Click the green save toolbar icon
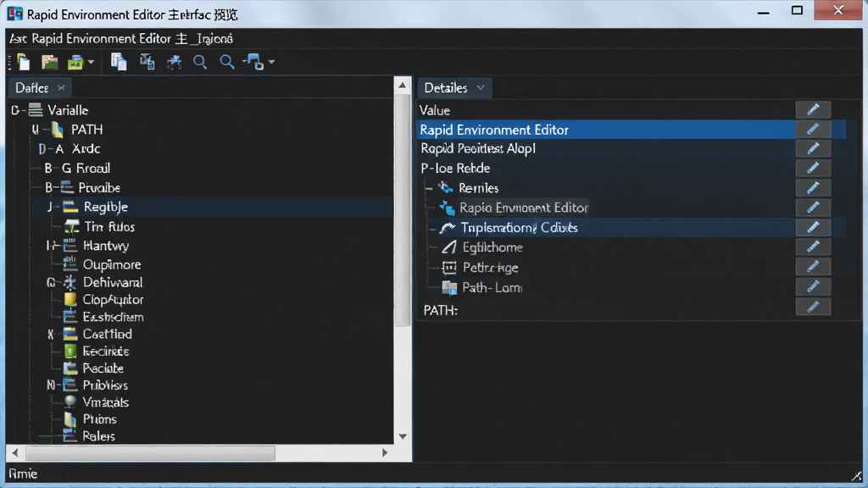Viewport: 868px width, 488px height. click(75, 63)
